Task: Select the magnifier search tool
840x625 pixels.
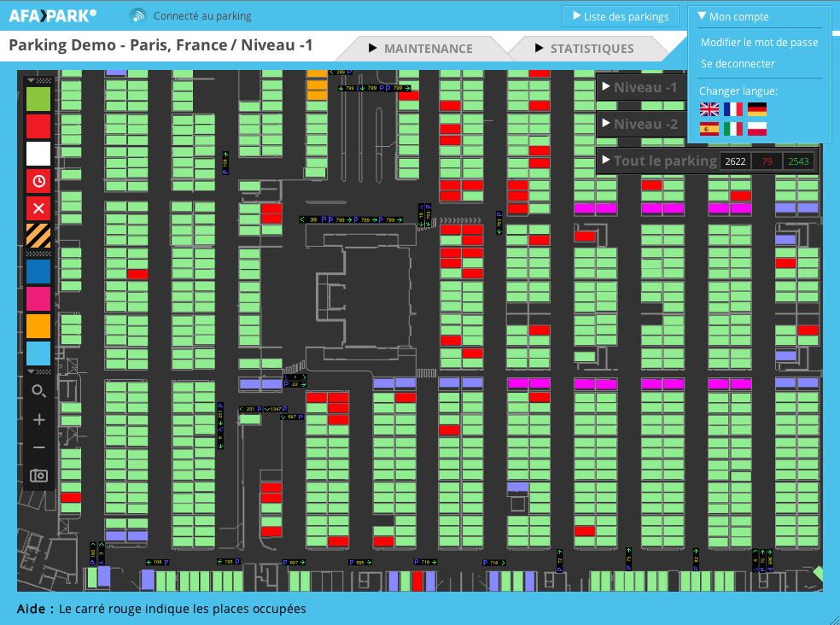Action: (38, 392)
